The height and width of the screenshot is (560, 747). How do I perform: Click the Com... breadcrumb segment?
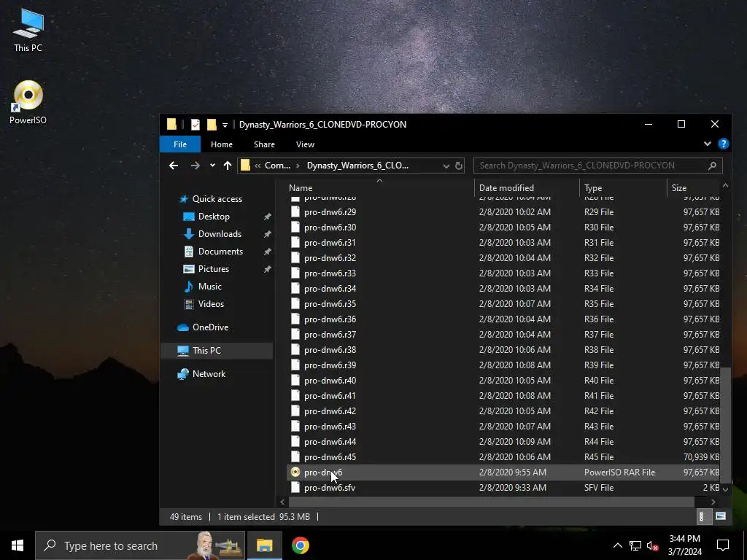coord(277,166)
